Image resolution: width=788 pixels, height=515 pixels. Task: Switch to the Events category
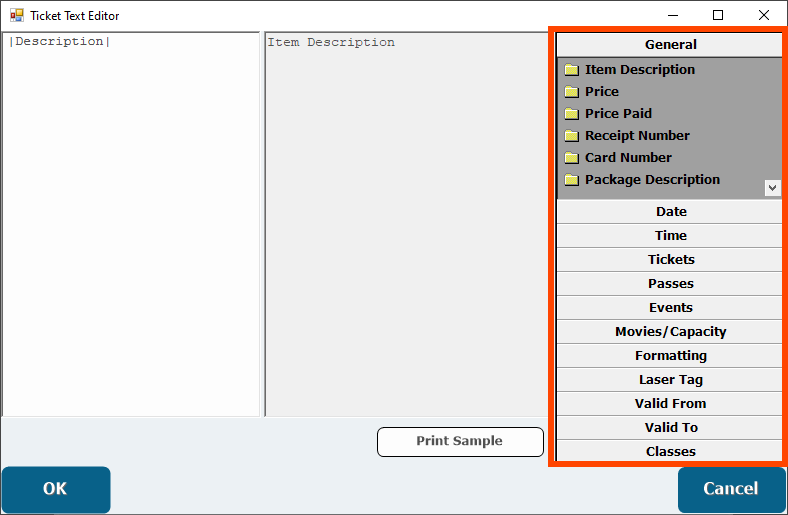pos(670,308)
